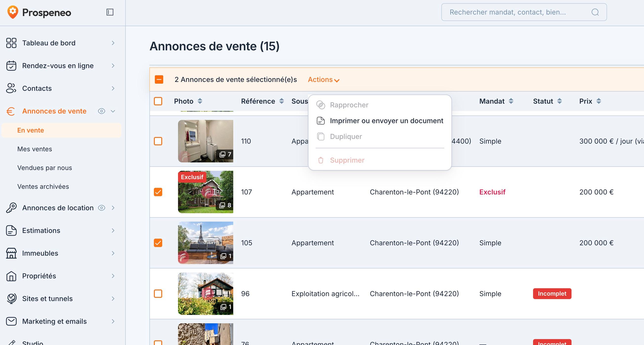Toggle Annonces de location eye visibility
The height and width of the screenshot is (345, 644).
tap(102, 208)
